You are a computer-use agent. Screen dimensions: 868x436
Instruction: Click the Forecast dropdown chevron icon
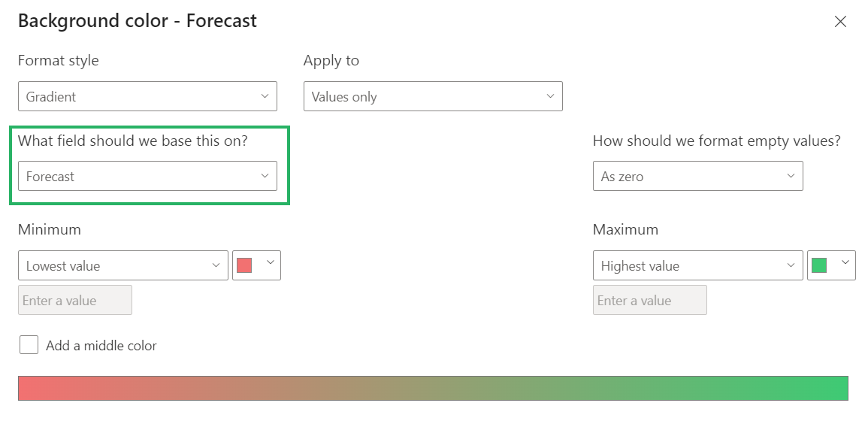[x=265, y=176]
